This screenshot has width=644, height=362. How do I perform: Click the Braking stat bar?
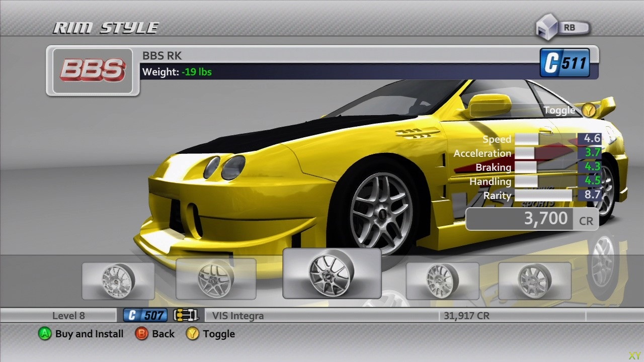pyautogui.click(x=545, y=167)
